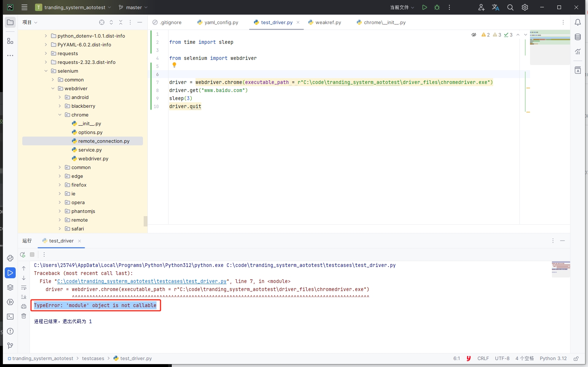Open project panel options menu
The height and width of the screenshot is (367, 588).
pos(130,22)
